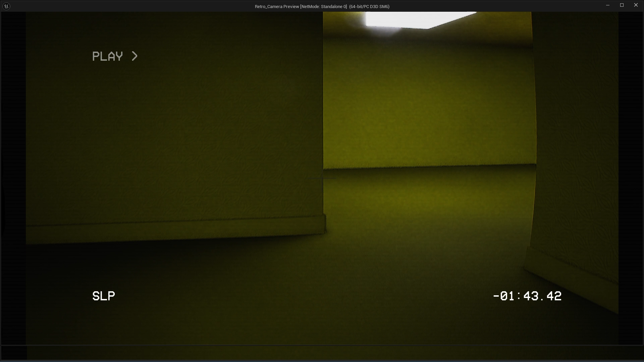Click the SLP tape speed label

[104, 296]
